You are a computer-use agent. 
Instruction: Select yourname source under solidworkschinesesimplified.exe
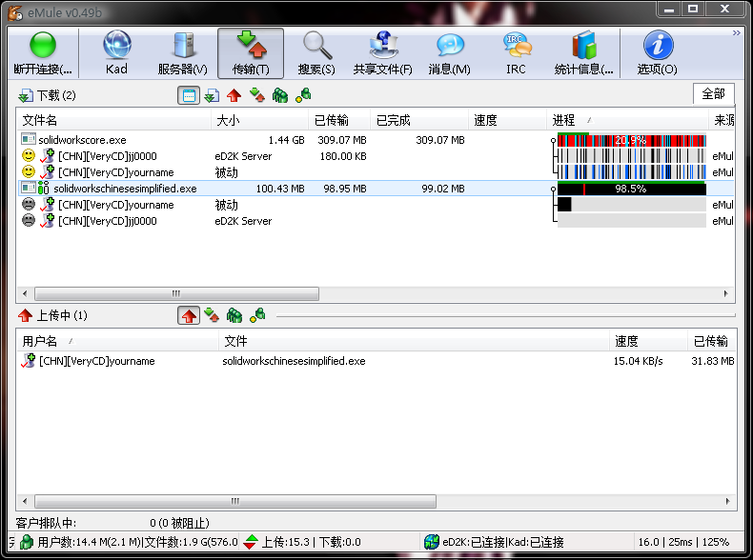[x=376, y=205]
